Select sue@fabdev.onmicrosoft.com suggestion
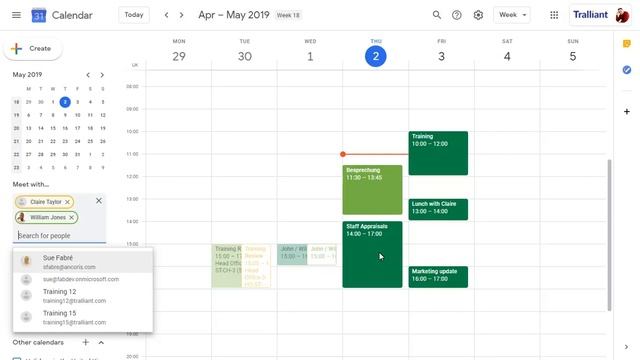 (83, 279)
